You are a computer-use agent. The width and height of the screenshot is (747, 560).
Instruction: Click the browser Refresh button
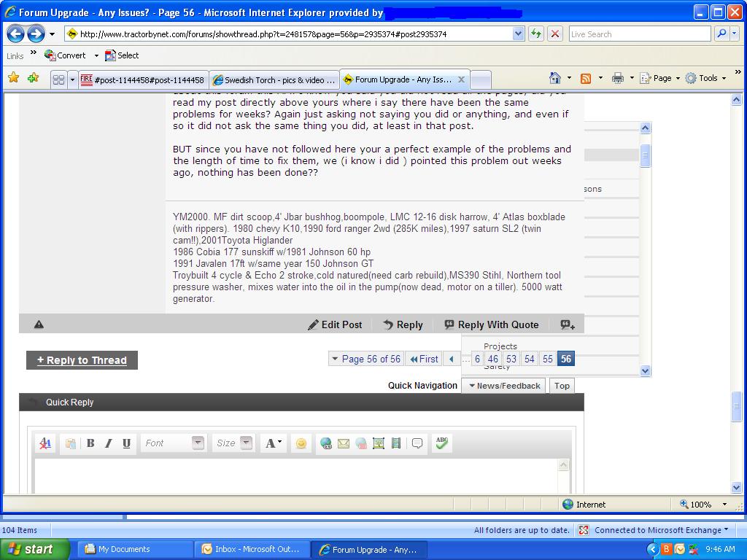[537, 34]
